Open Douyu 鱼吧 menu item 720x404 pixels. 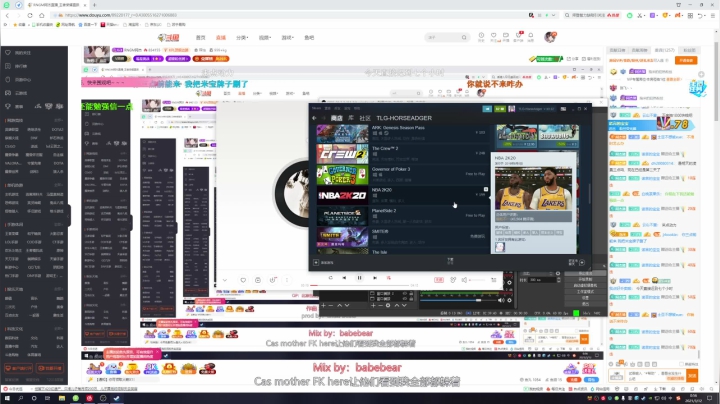point(309,38)
